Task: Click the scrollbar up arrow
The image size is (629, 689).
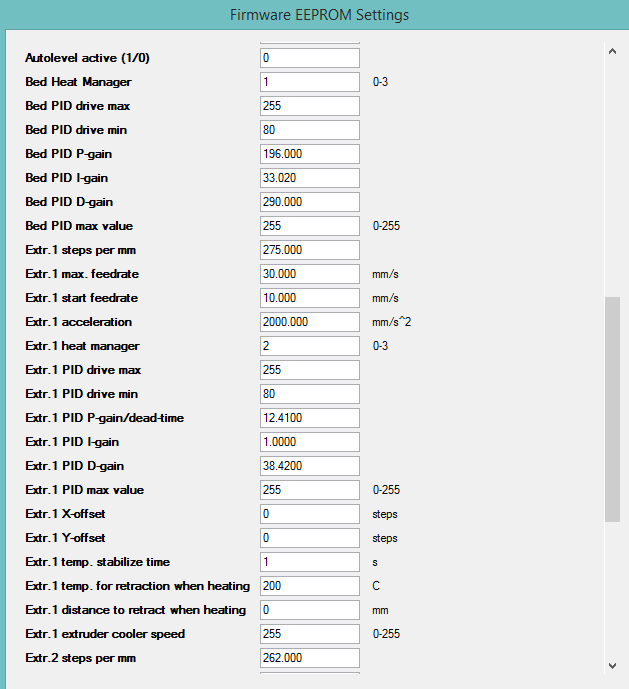Action: (612, 49)
